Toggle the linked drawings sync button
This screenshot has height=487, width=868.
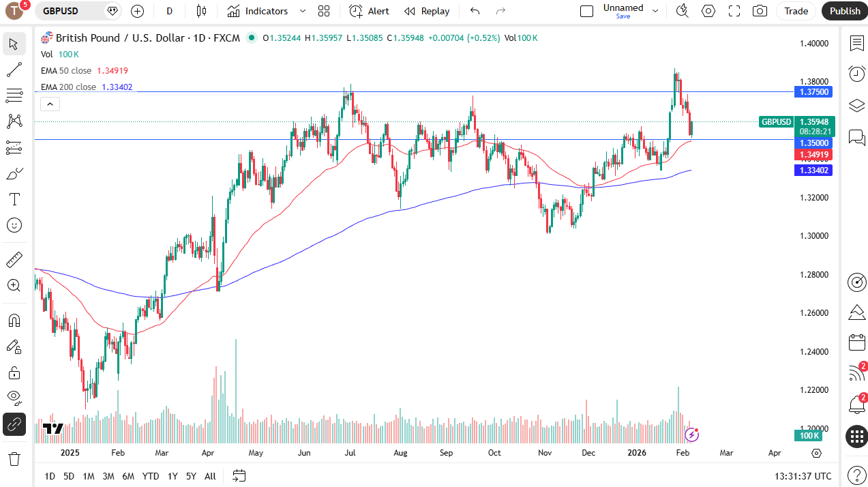(14, 424)
